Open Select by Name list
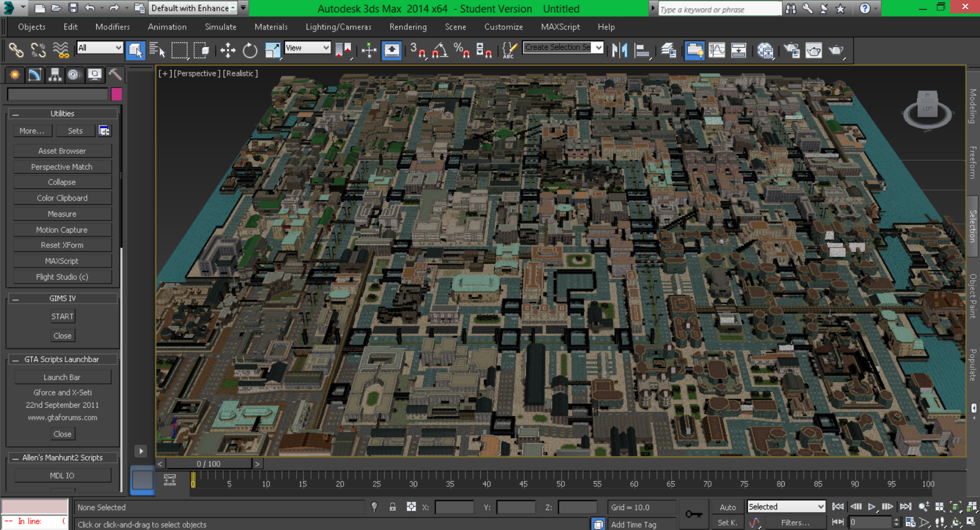The width and height of the screenshot is (980, 530). click(157, 50)
